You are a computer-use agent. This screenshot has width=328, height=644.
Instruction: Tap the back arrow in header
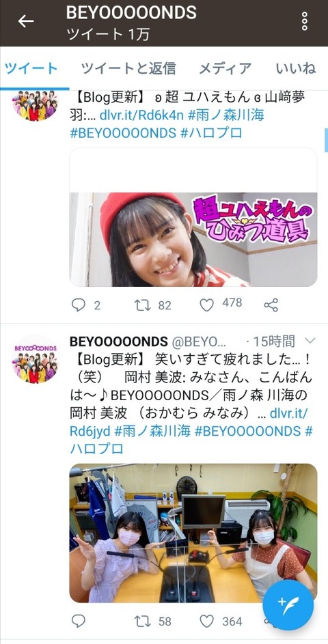coord(26,21)
